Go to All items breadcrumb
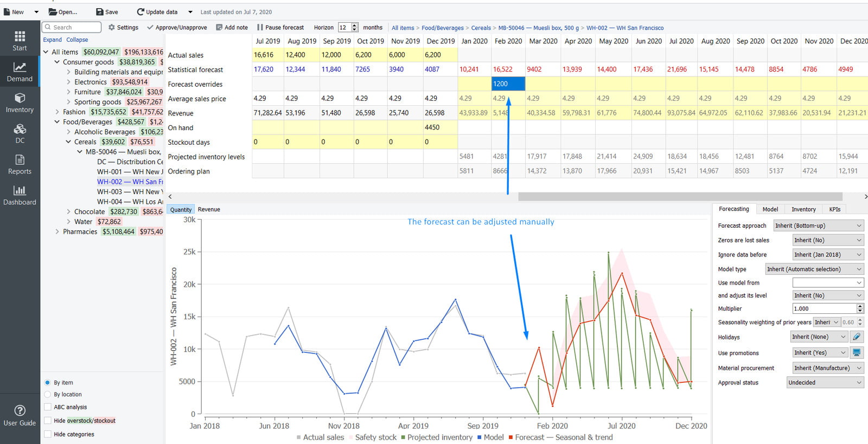The height and width of the screenshot is (444, 868). [x=403, y=28]
